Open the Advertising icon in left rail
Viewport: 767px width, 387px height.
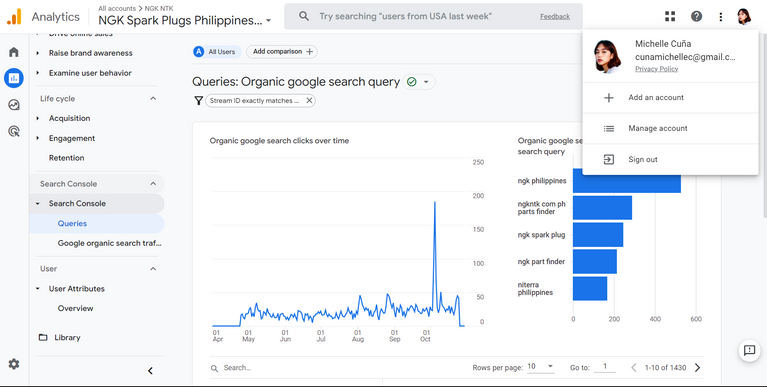14,131
